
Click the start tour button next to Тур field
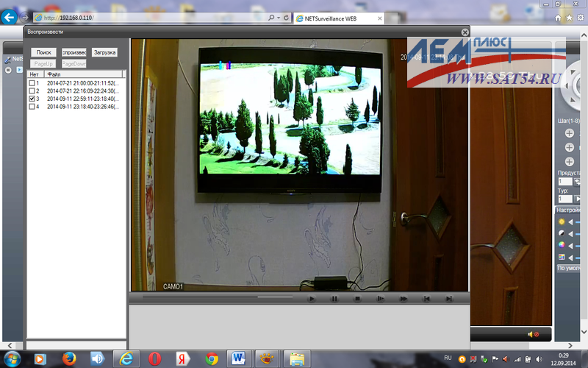click(577, 199)
